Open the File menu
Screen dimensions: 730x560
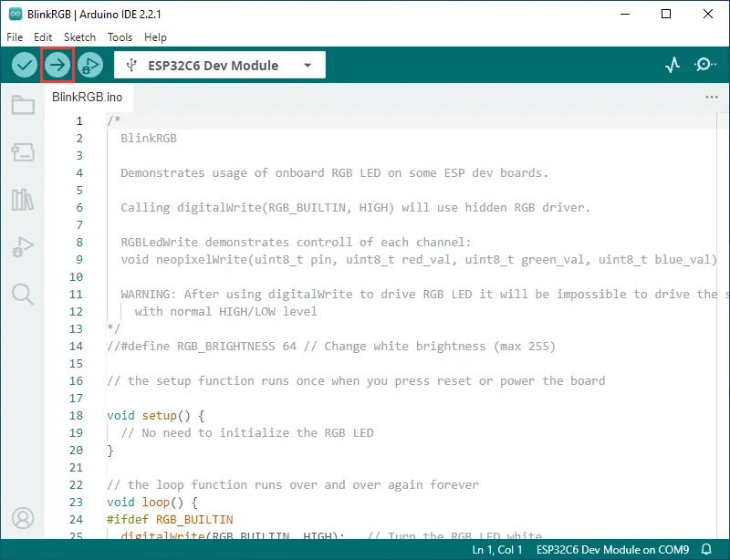15,37
